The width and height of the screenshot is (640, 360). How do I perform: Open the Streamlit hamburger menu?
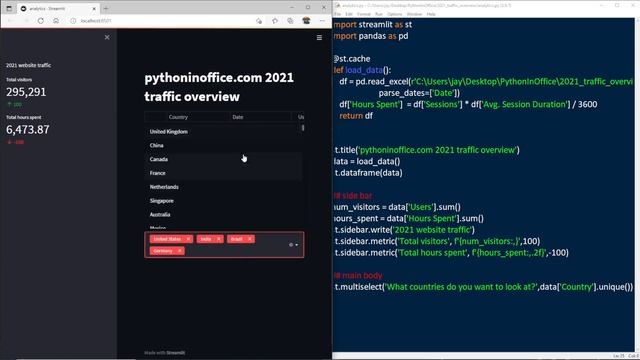coord(319,38)
